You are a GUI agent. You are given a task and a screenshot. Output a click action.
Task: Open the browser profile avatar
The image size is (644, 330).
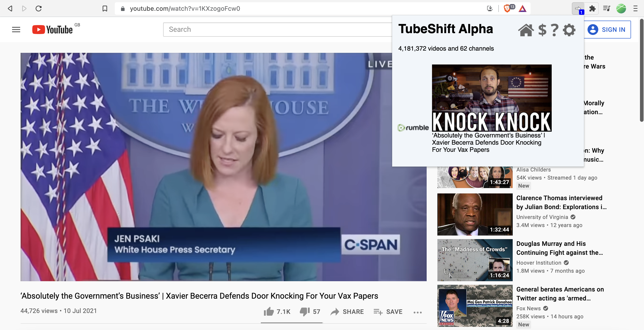[x=621, y=9]
